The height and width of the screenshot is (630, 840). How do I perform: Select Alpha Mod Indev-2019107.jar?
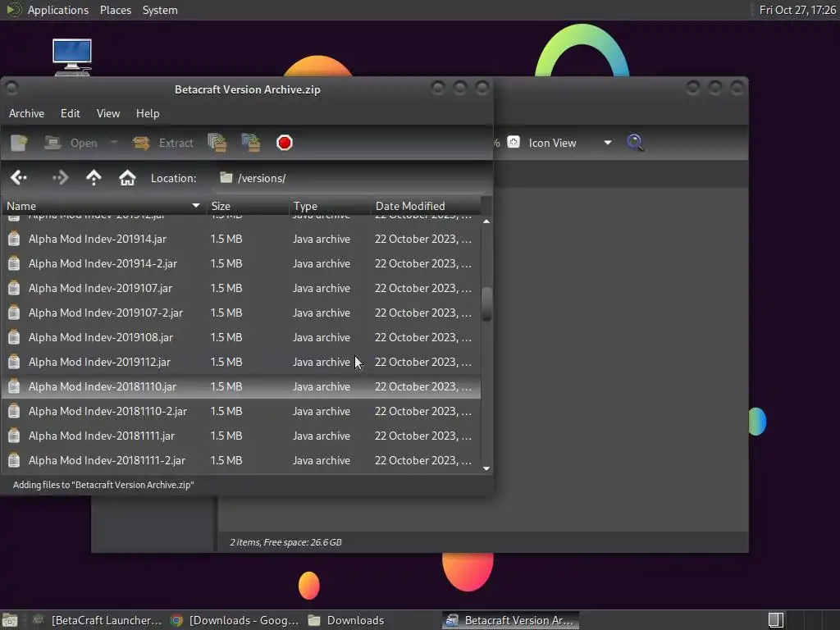[240, 288]
